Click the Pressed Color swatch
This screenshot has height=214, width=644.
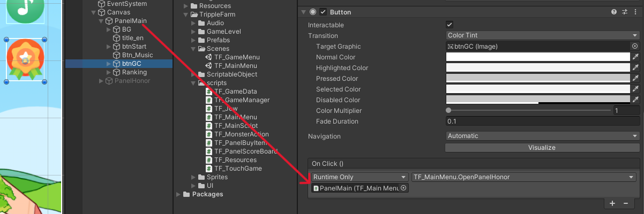[x=538, y=79]
